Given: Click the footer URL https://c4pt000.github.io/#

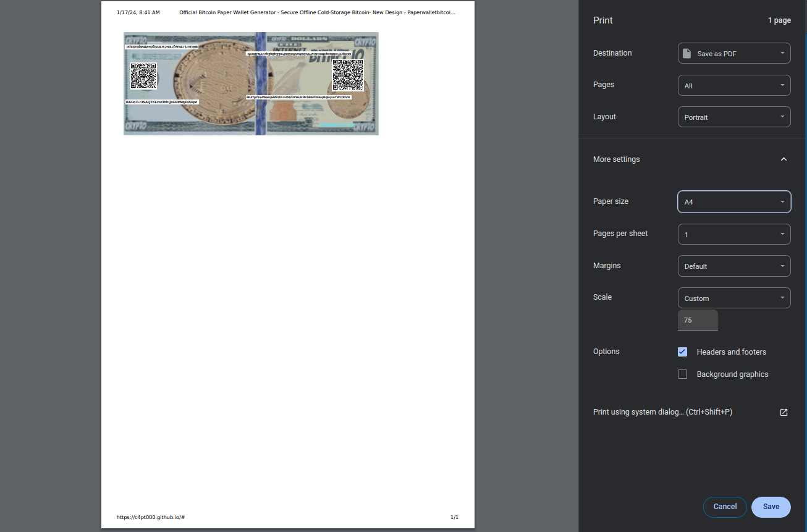Looking at the screenshot, I should (x=151, y=517).
